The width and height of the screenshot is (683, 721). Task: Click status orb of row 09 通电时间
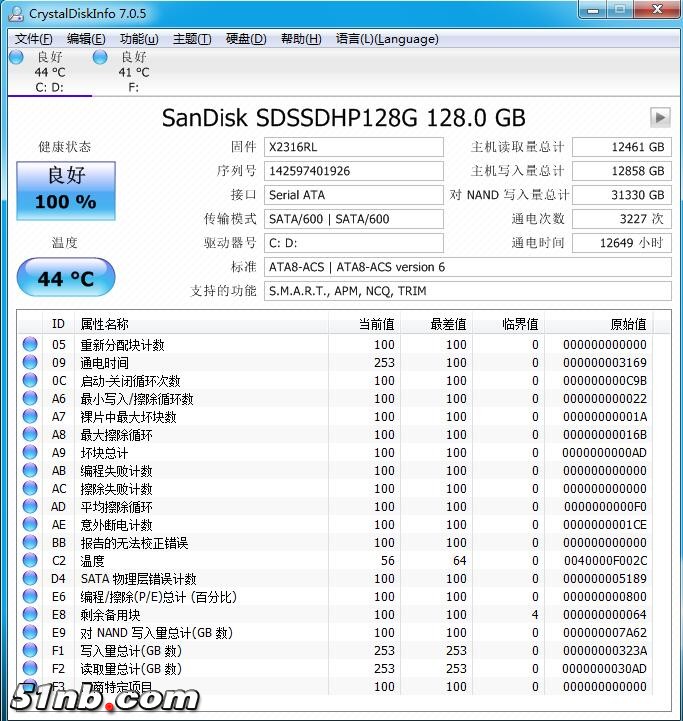(x=30, y=362)
